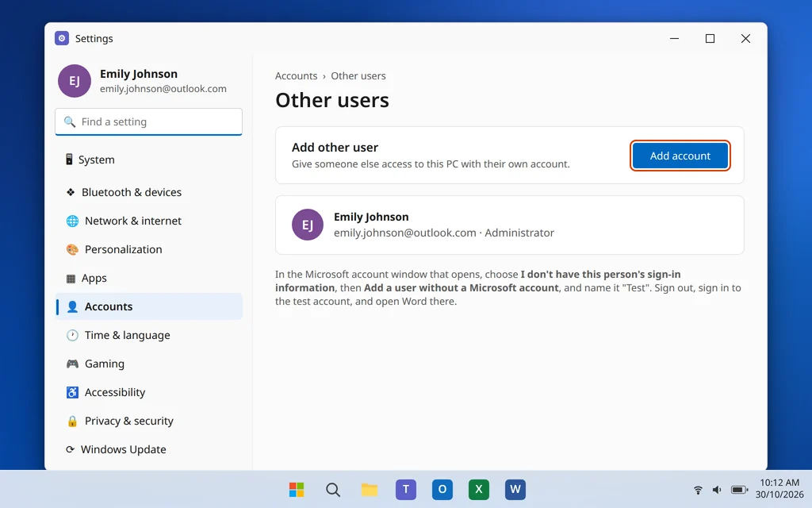The height and width of the screenshot is (508, 812).
Task: Open the Personalization category
Action: (148, 249)
